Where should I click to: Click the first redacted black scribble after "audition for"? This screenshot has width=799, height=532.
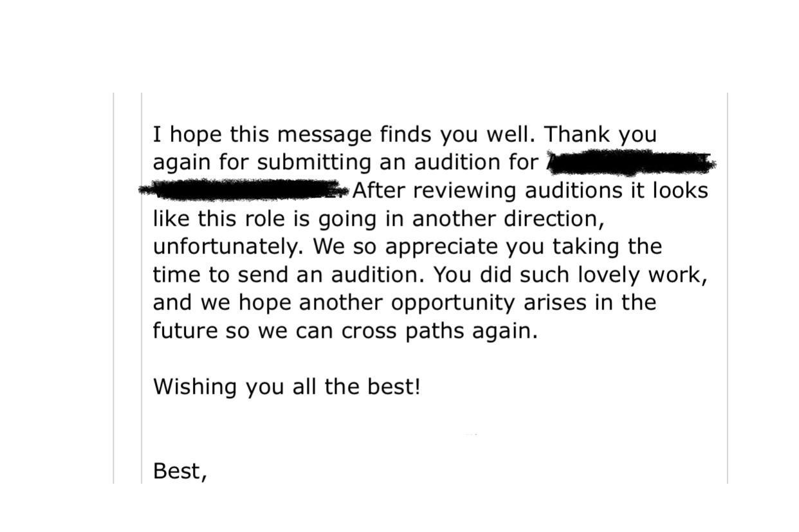[x=630, y=163]
